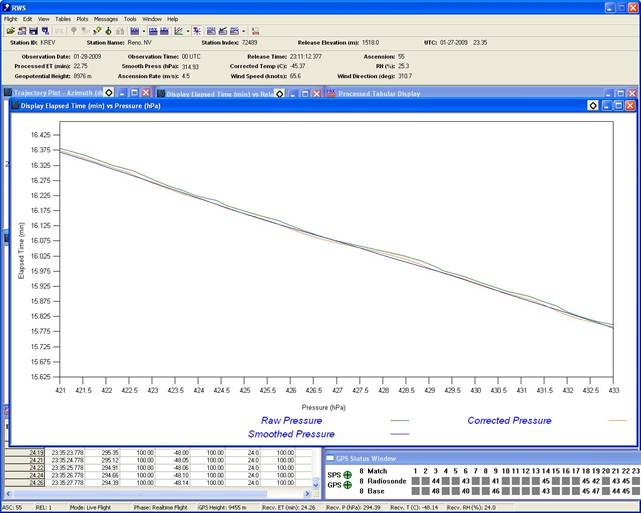Click the Phase: Realtime Flight status entry
This screenshot has width=641, height=513.
click(160, 508)
